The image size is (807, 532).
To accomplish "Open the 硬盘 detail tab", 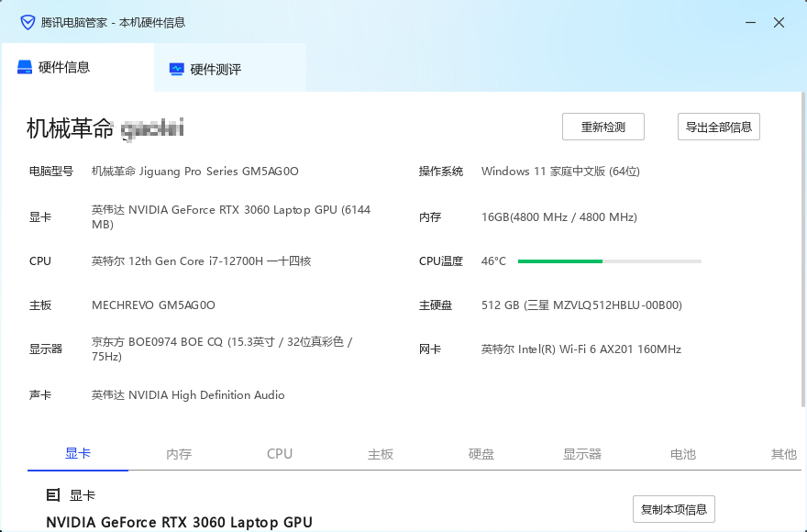I will (481, 454).
